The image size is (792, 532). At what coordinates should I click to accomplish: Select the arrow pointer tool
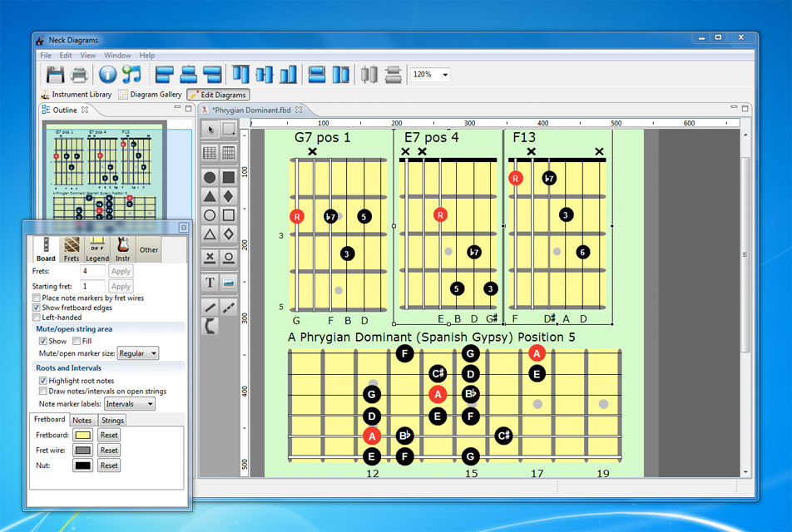tap(210, 129)
